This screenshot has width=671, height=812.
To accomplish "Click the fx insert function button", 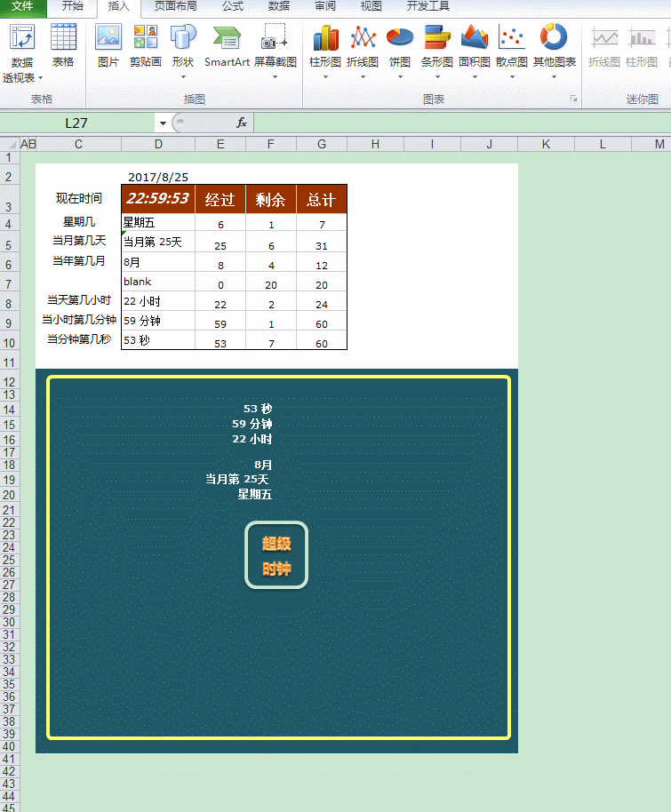I will [x=242, y=123].
